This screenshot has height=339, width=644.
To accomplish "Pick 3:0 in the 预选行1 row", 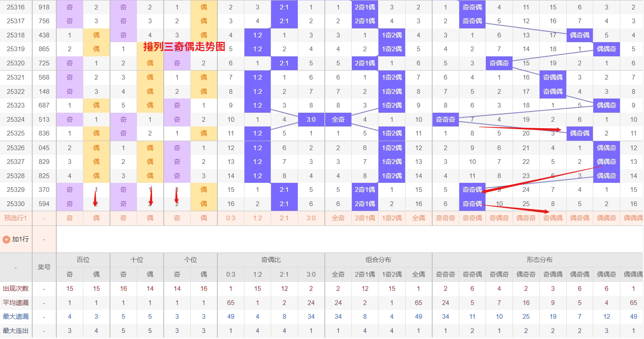I will click(x=311, y=218).
